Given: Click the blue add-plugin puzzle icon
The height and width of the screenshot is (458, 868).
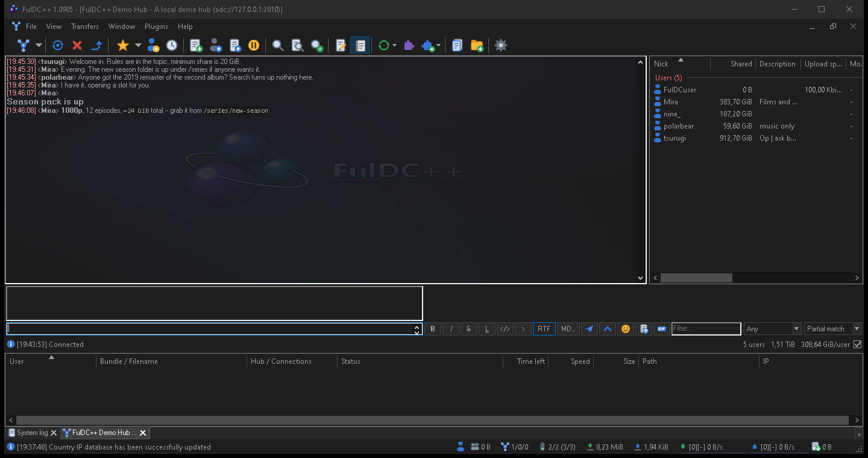Looking at the screenshot, I should (428, 45).
